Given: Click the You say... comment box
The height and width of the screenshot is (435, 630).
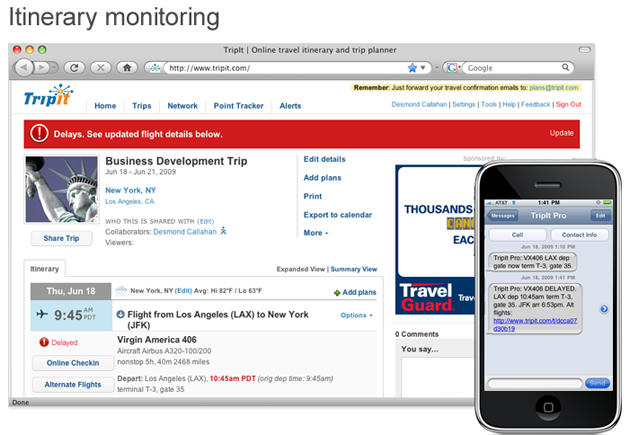Looking at the screenshot, I should [x=438, y=376].
